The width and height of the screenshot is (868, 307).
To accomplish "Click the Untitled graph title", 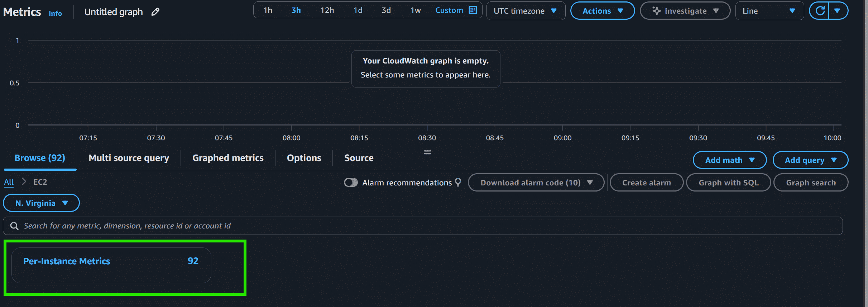I will [114, 12].
